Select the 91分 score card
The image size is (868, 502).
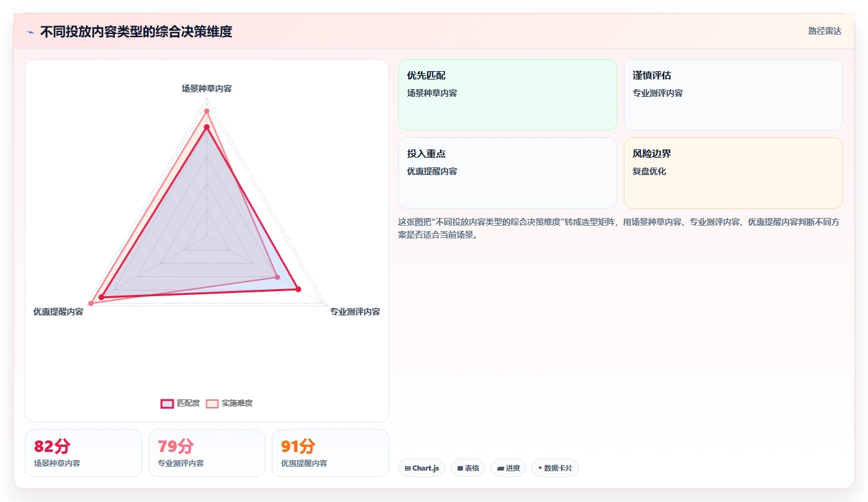click(330, 453)
